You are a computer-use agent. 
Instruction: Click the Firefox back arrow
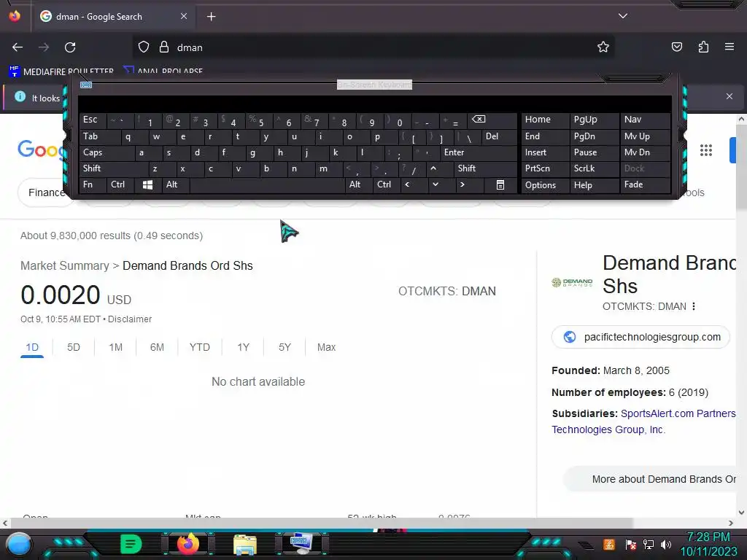coord(18,47)
